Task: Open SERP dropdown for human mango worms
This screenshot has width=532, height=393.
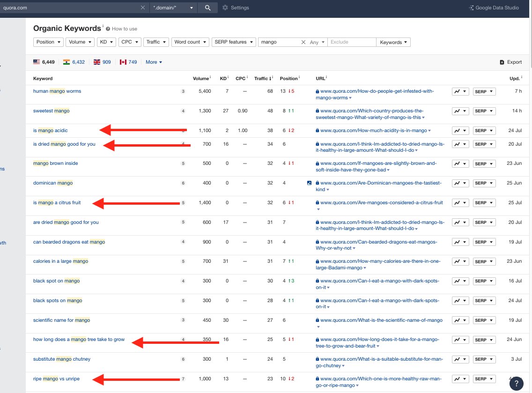Action: pos(484,92)
